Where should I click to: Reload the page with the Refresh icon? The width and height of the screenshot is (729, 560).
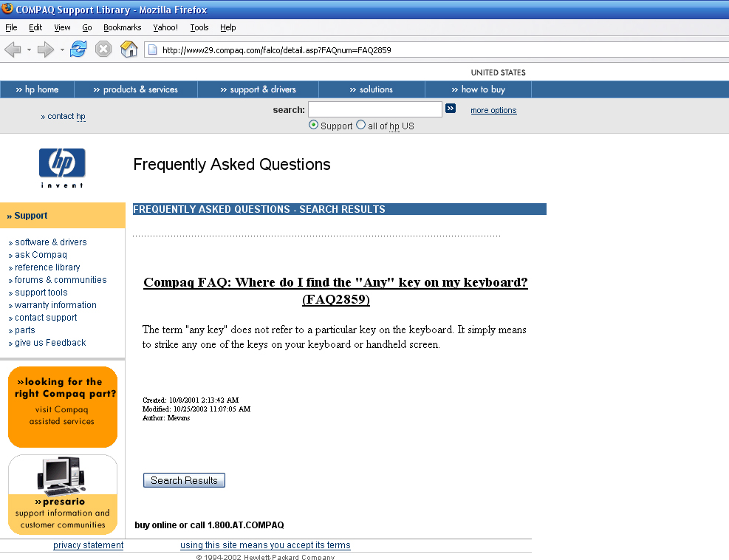tap(78, 49)
